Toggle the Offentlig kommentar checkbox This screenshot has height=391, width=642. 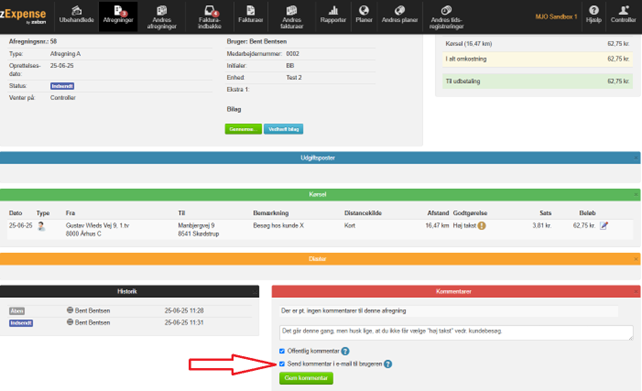tap(282, 351)
